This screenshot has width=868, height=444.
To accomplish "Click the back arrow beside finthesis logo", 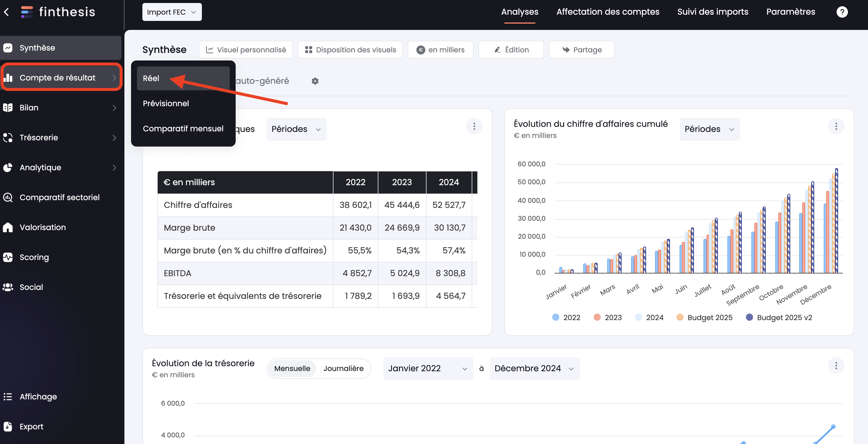I will [x=6, y=12].
